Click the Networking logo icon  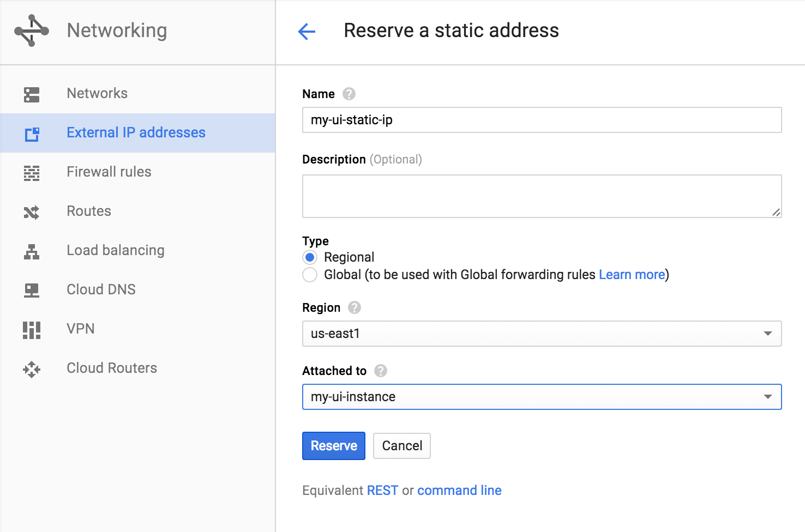coord(32,31)
